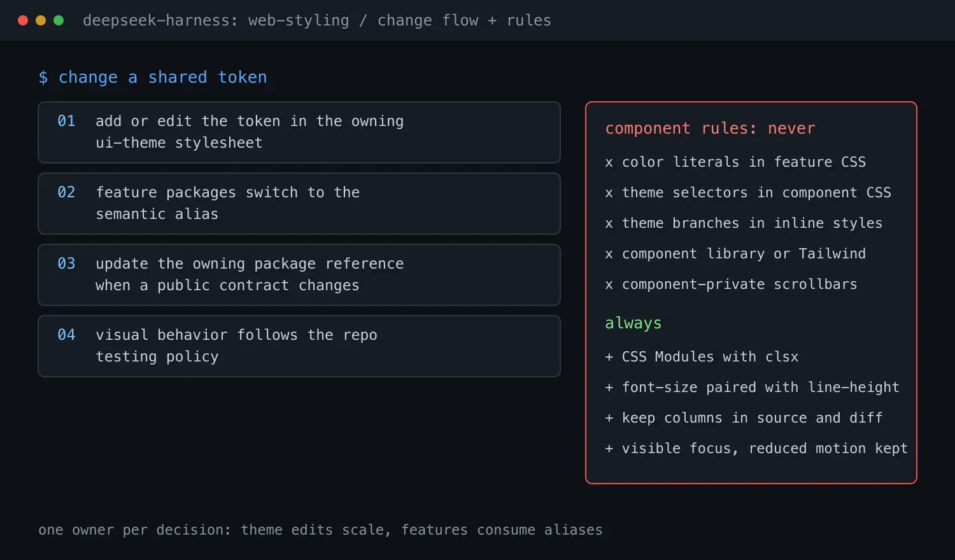Select the green "always" heading
The width and height of the screenshot is (955, 560).
633,323
